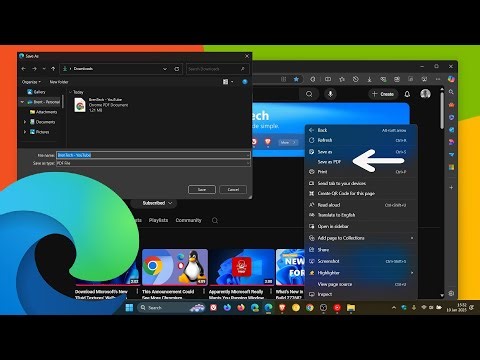Choose Save as in the context menu

[362, 152]
